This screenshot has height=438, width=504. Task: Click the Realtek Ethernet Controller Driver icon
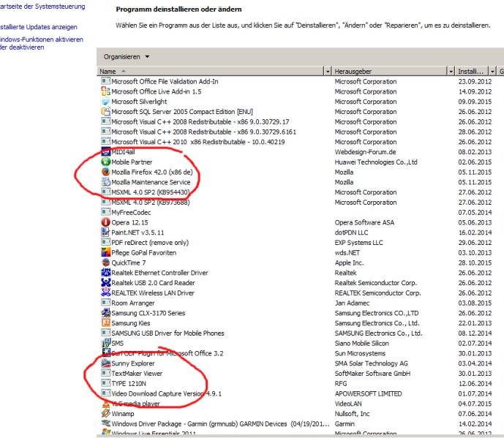click(106, 272)
